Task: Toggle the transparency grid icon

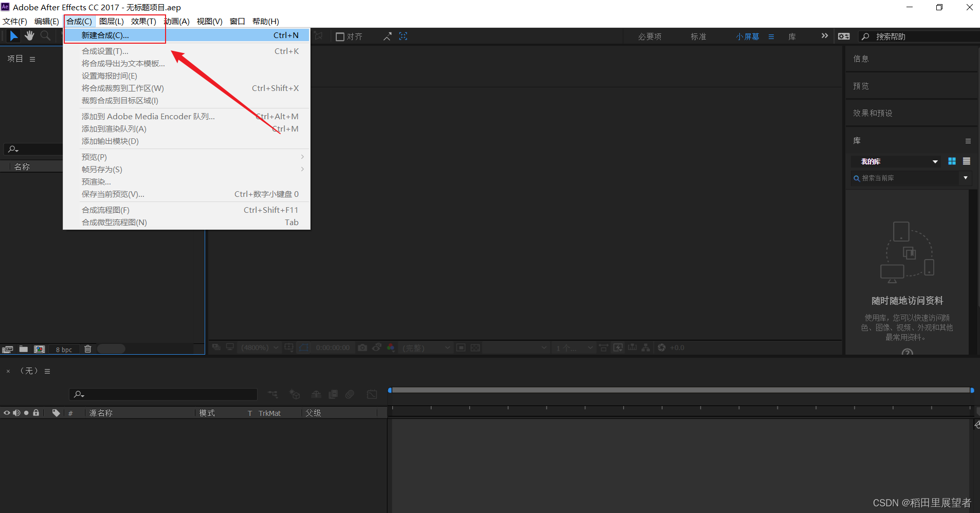Action: tap(476, 347)
